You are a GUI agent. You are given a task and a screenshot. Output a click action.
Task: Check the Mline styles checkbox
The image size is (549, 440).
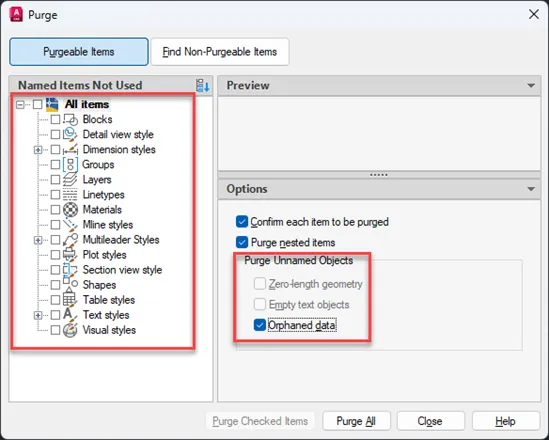[55, 225]
